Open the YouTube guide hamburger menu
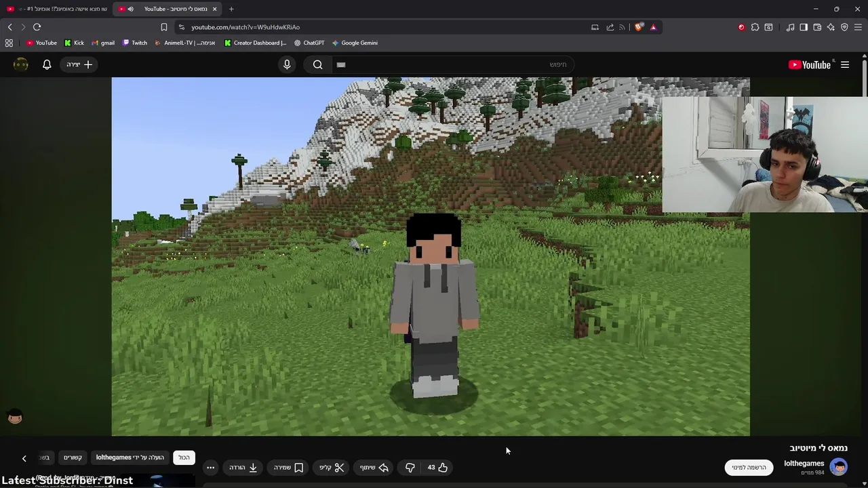The height and width of the screenshot is (488, 868). (x=845, y=64)
